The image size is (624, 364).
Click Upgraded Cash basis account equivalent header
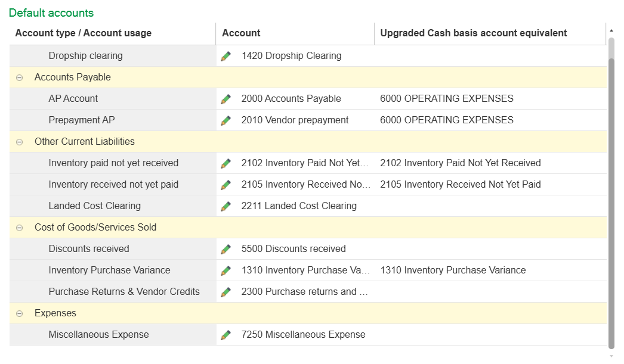tap(473, 33)
